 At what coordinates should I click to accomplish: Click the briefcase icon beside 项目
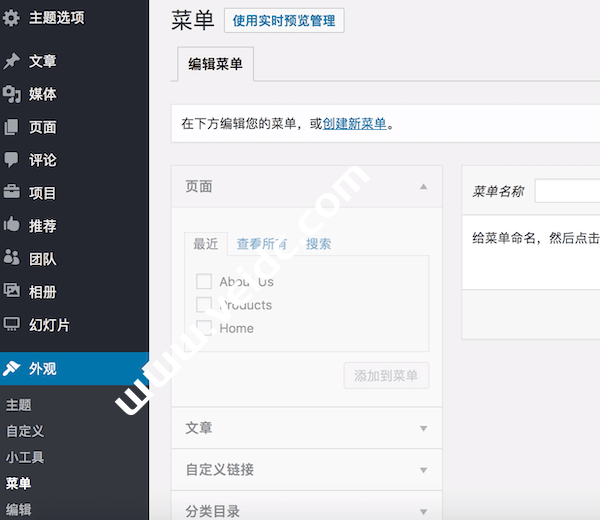[11, 192]
